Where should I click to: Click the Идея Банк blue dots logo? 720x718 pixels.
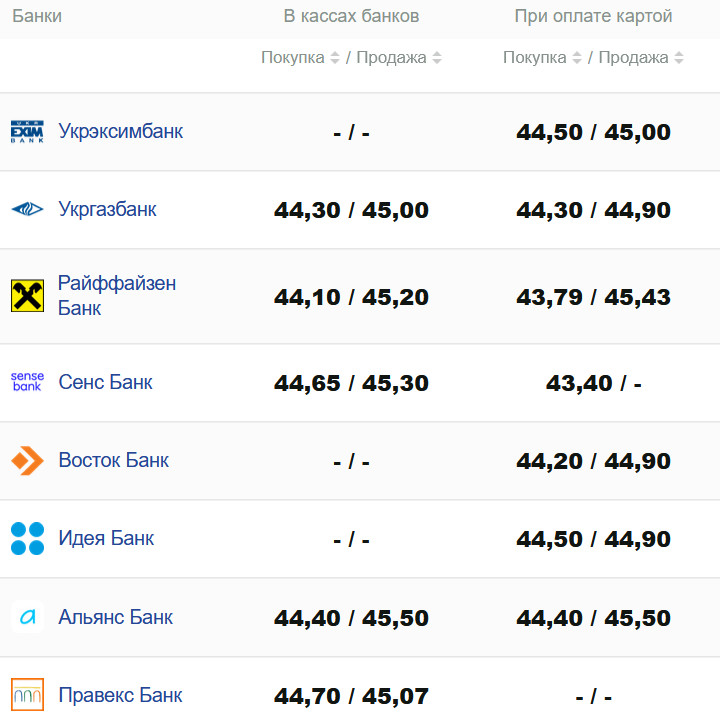point(27,538)
